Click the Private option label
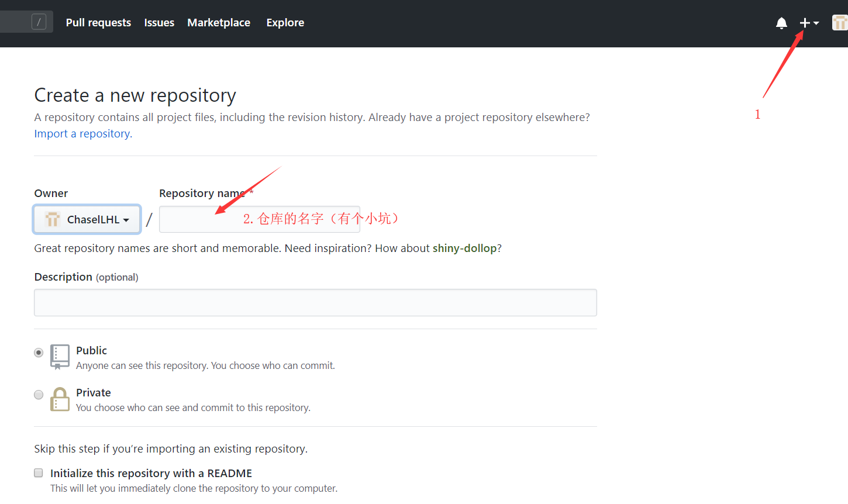 (x=94, y=392)
